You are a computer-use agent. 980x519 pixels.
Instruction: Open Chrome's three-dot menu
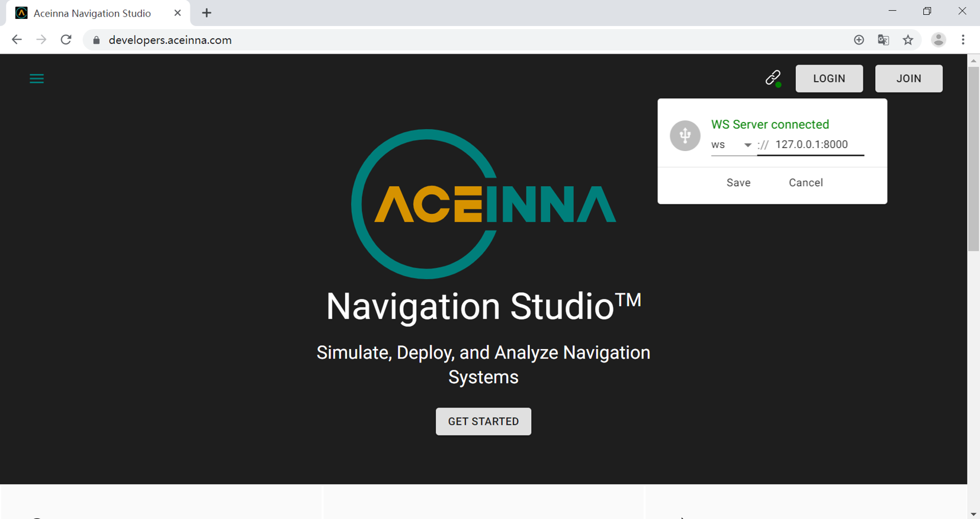tap(963, 40)
